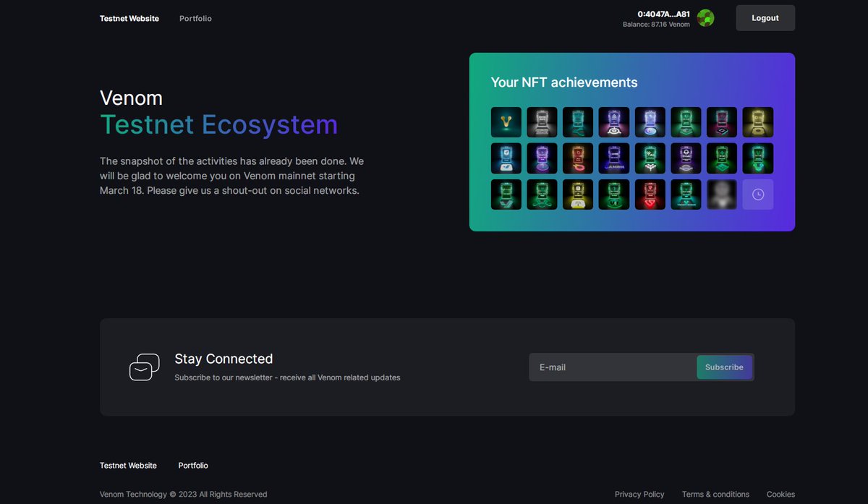
Task: Click the Stay Connected chat envelope icon
Action: click(x=145, y=367)
